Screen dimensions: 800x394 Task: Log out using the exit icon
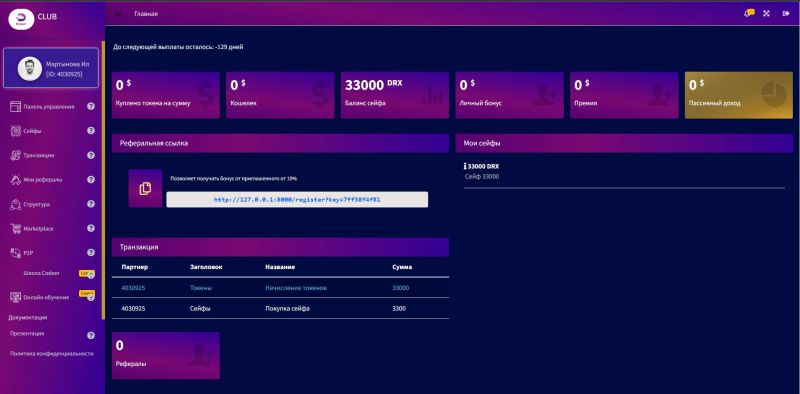click(786, 14)
